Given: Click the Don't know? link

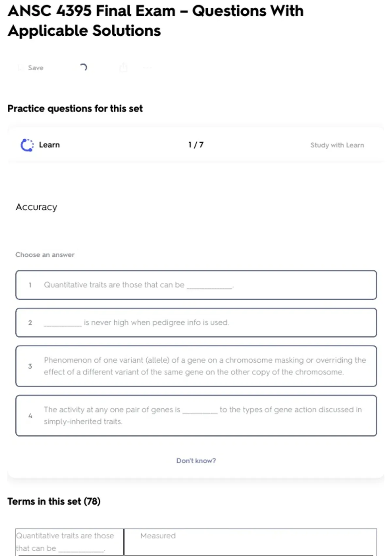Looking at the screenshot, I should 196,460.
